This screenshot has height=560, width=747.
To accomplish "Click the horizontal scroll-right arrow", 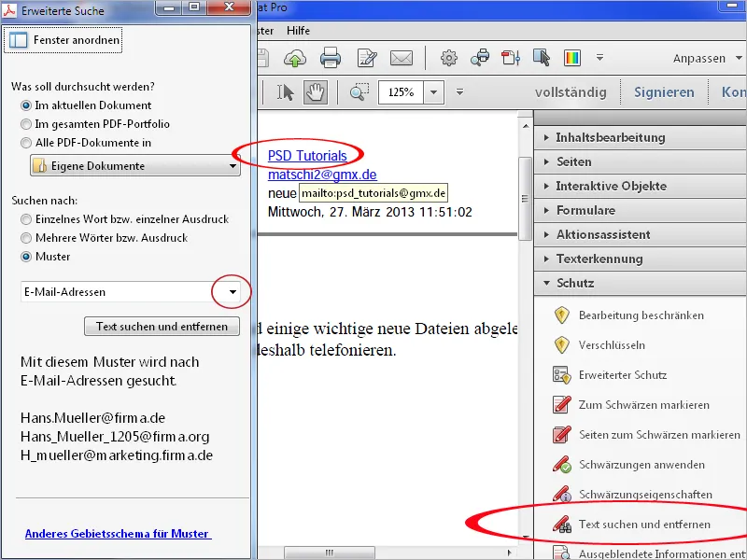I will (509, 553).
